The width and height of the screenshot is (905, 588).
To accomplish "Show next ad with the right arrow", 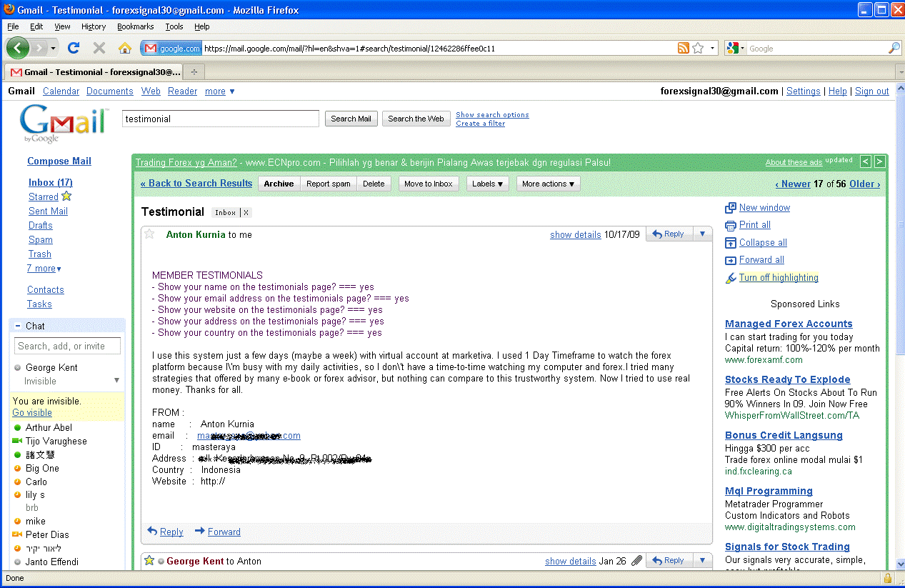I will pos(880,162).
